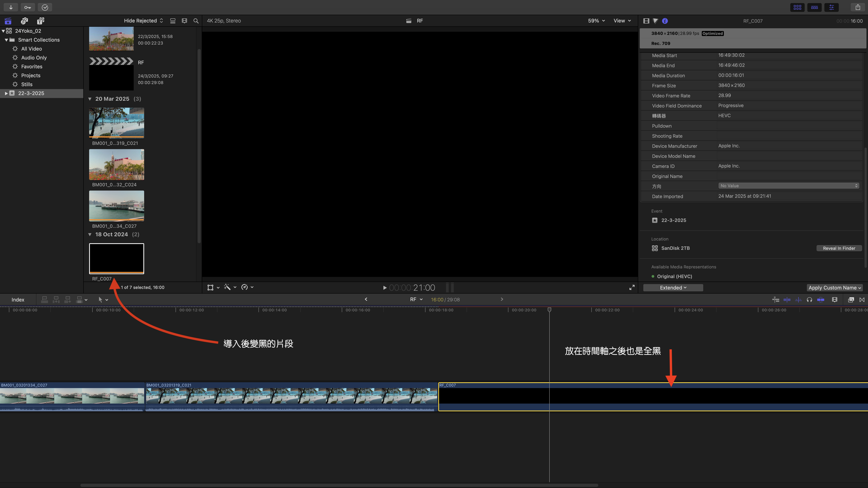Open the Info inspector icon
868x488 pixels.
(665, 21)
